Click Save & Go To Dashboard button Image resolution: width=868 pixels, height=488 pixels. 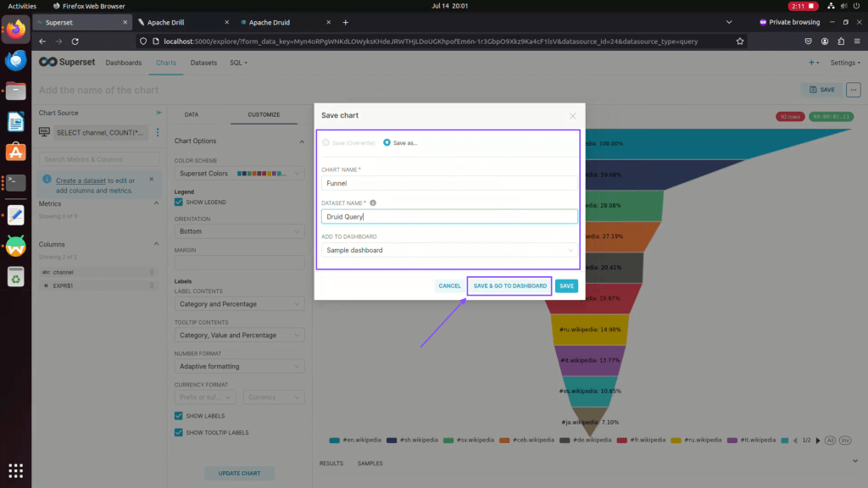509,286
